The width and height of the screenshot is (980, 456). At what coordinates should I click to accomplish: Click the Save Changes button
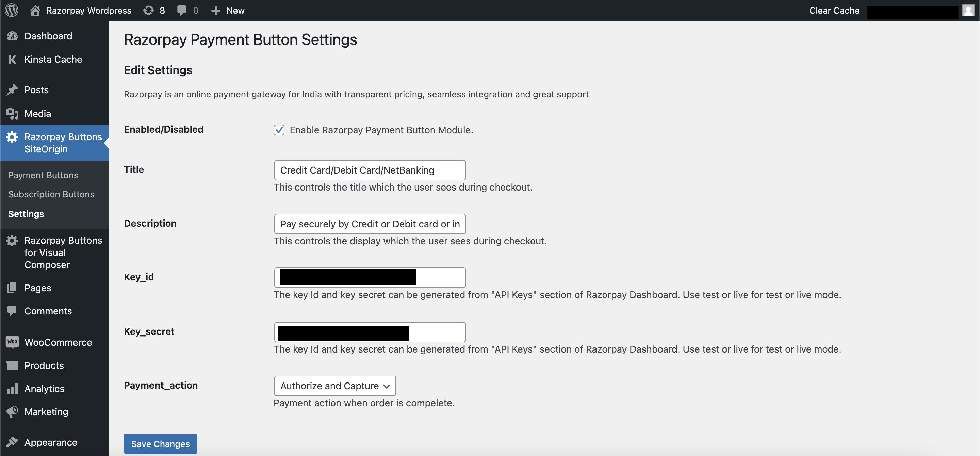pyautogui.click(x=160, y=443)
